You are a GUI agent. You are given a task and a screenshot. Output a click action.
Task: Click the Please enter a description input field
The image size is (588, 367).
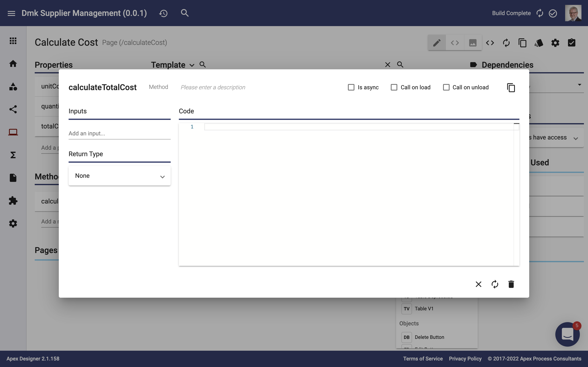click(x=213, y=87)
